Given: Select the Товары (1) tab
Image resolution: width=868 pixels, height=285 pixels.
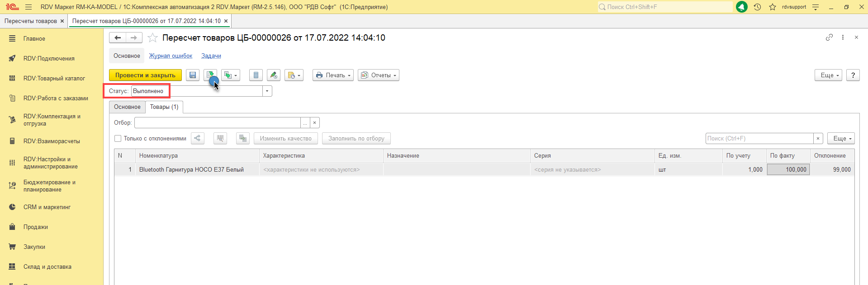Looking at the screenshot, I should click(164, 107).
